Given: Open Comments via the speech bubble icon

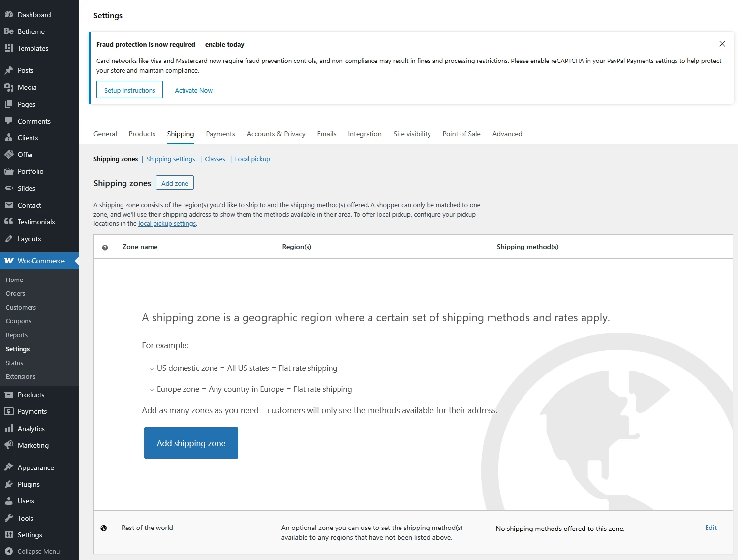Looking at the screenshot, I should 9,121.
